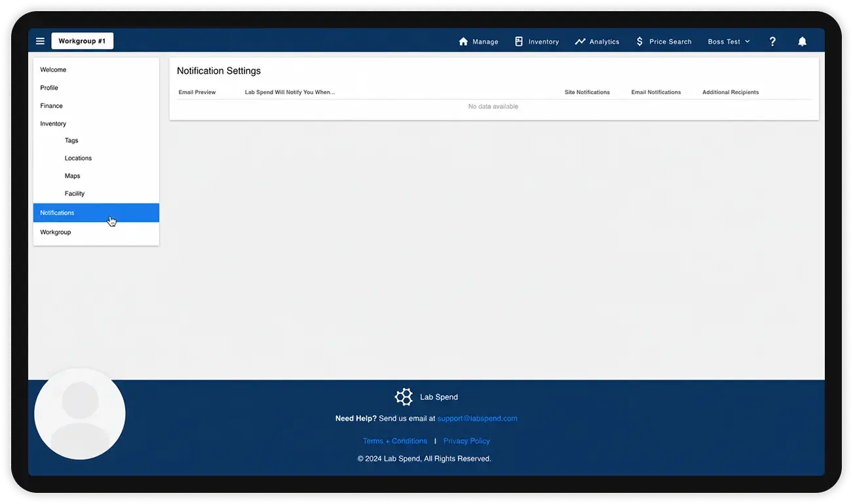Click the Lab Spend footer logo
Image resolution: width=853 pixels, height=504 pixels.
(404, 397)
